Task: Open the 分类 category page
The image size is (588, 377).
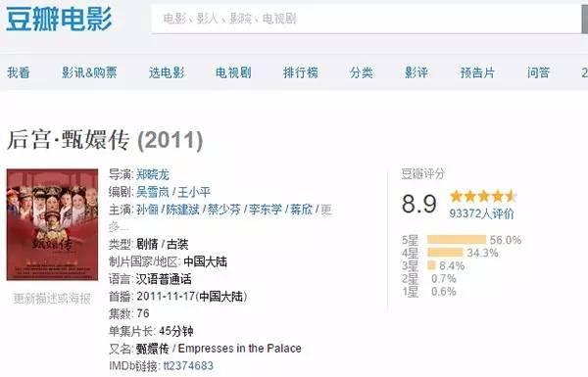Action: [x=361, y=72]
